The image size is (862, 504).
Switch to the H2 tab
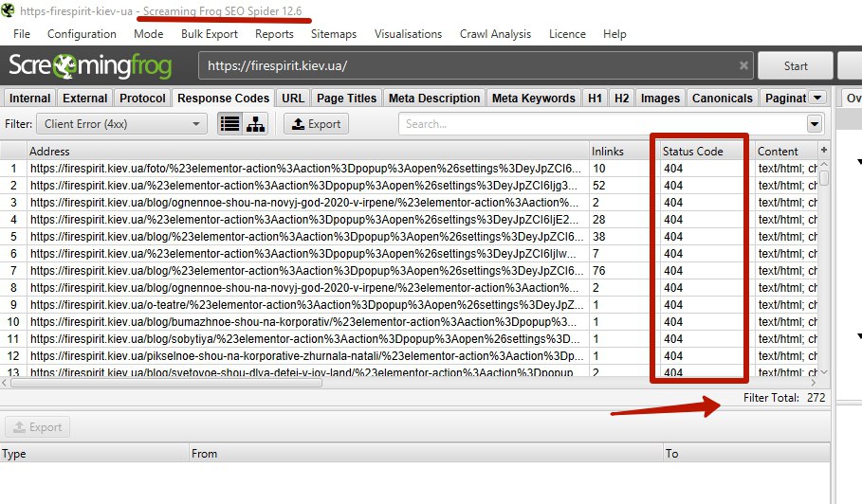coord(621,99)
